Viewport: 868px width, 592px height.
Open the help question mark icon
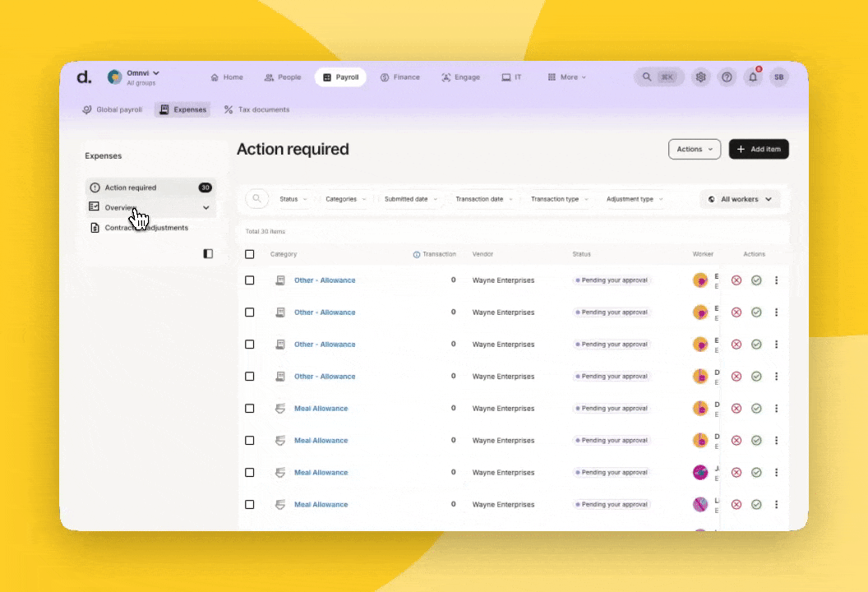coord(727,77)
